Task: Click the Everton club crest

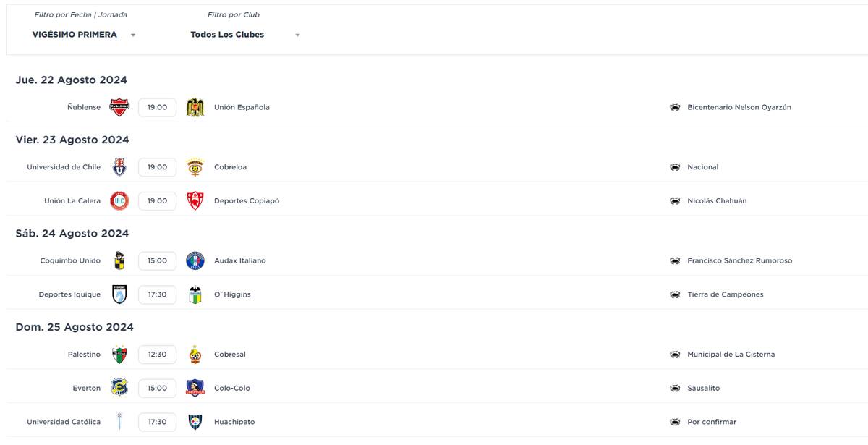Action: (119, 388)
